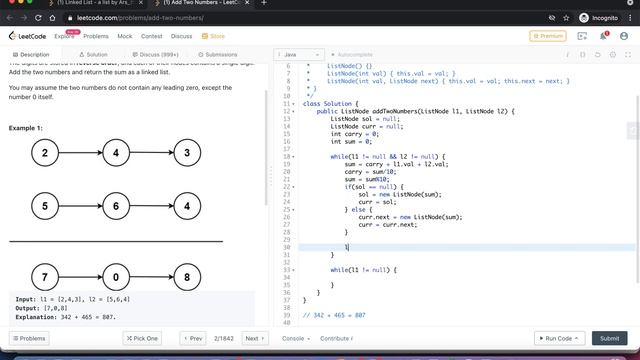Open editor settings gear icon
The width and height of the screenshot is (640, 360).
click(x=613, y=55)
